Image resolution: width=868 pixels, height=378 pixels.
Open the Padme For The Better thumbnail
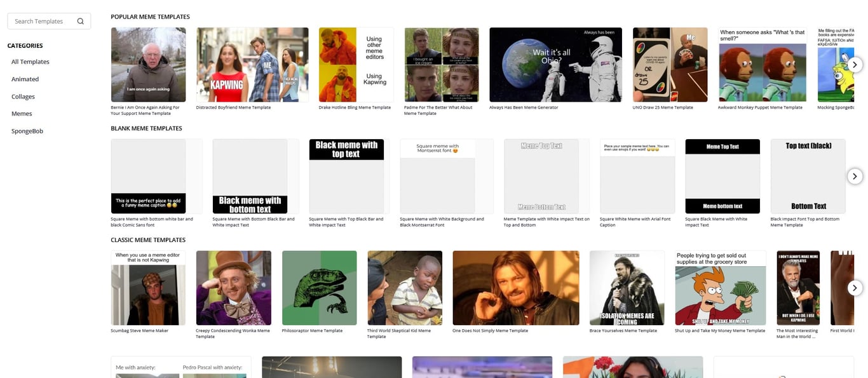click(442, 64)
